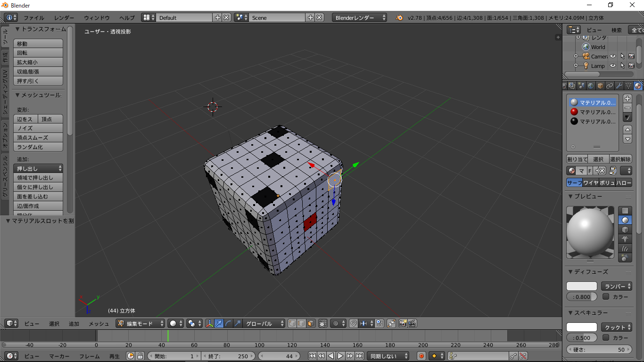The image size is (644, 362).
Task: Open the modifiers wrench tab
Action: 619,86
